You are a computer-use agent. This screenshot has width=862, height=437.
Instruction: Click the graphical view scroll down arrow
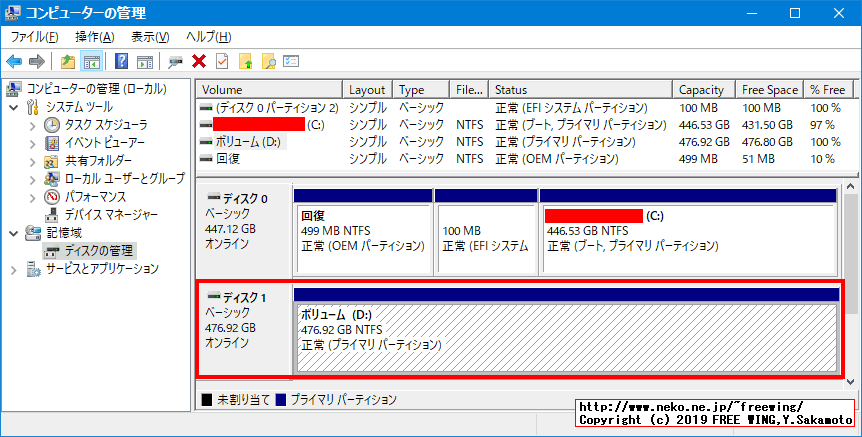pyautogui.click(x=850, y=381)
